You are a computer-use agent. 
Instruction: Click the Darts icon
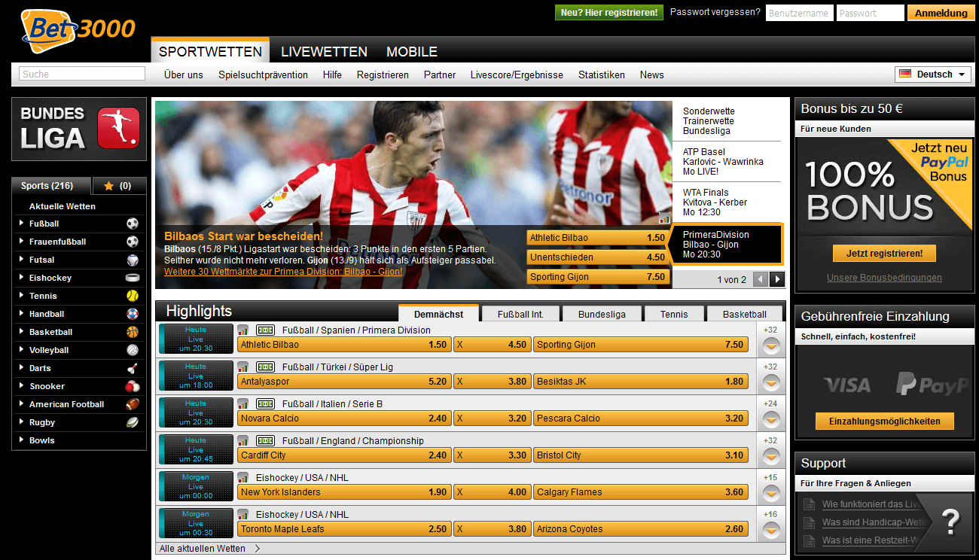coord(133,368)
